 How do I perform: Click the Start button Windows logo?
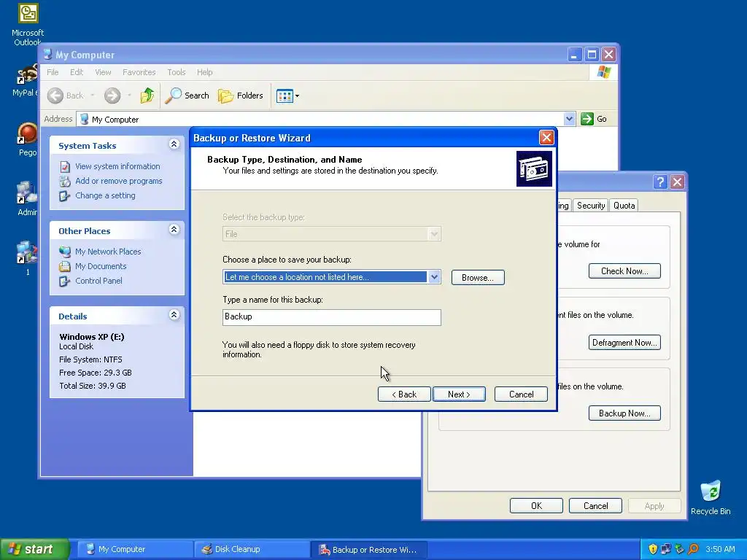click(15, 549)
